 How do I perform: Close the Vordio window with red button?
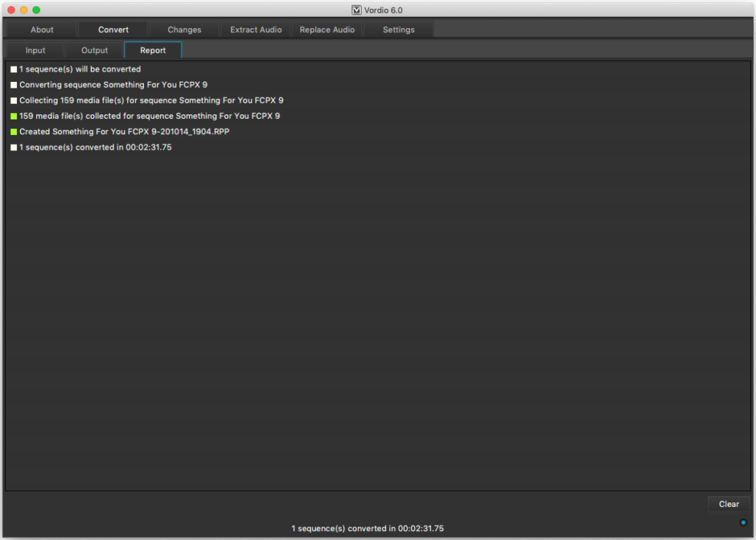[12, 10]
